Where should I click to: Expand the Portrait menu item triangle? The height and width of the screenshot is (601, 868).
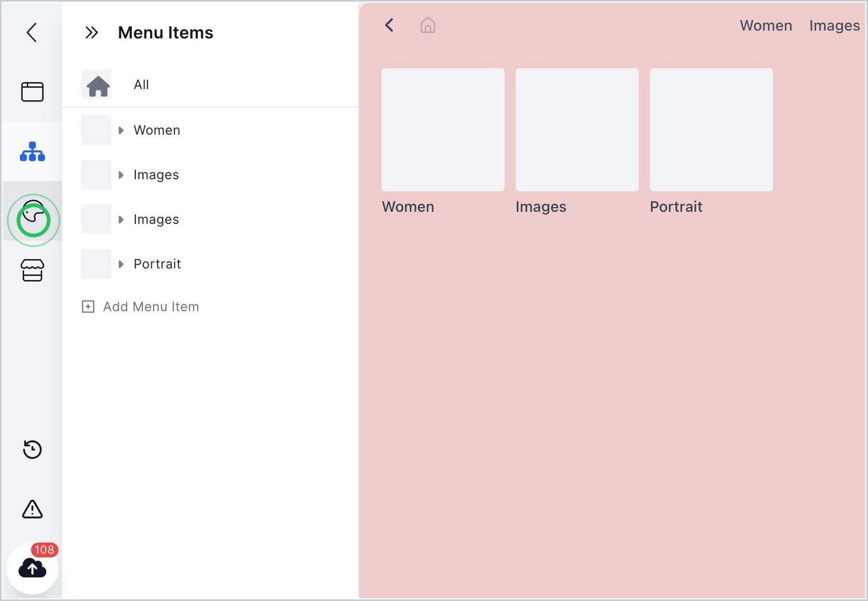click(121, 264)
